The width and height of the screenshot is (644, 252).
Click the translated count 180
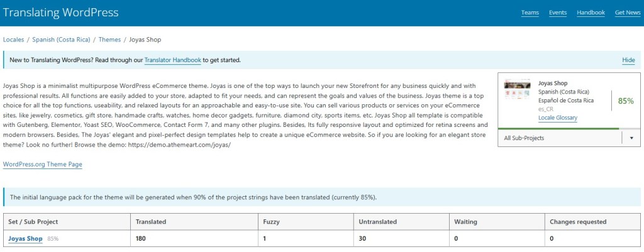(x=142, y=239)
